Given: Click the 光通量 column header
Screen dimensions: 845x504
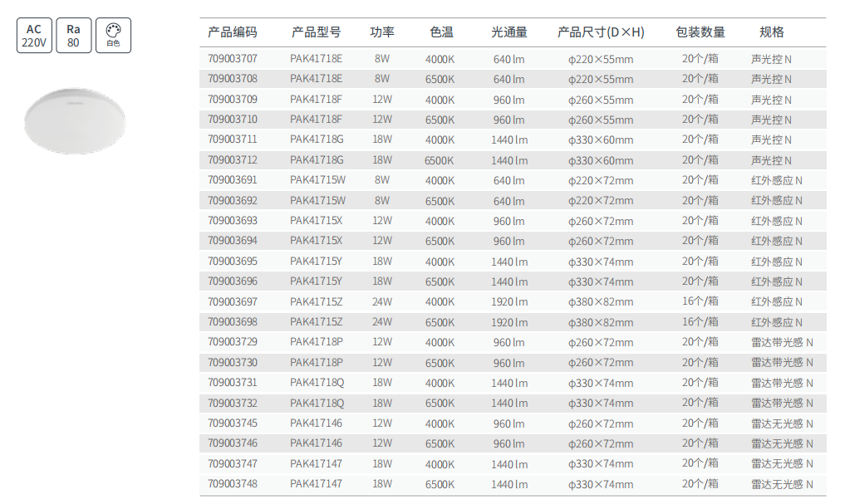Looking at the screenshot, I should pyautogui.click(x=509, y=32).
